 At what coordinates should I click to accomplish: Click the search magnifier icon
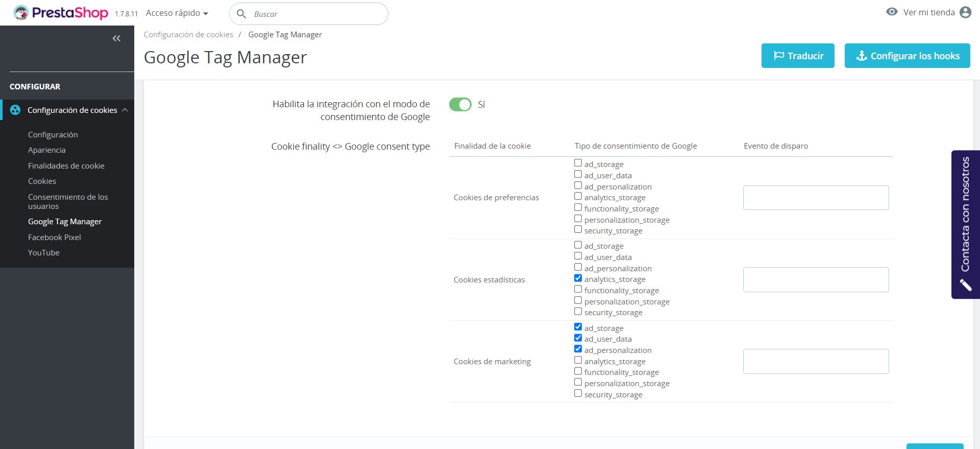(x=241, y=14)
